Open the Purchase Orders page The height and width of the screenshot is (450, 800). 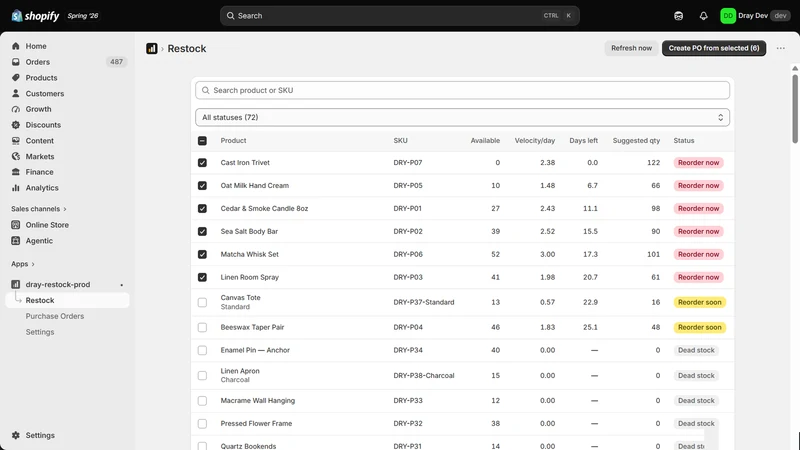point(55,316)
